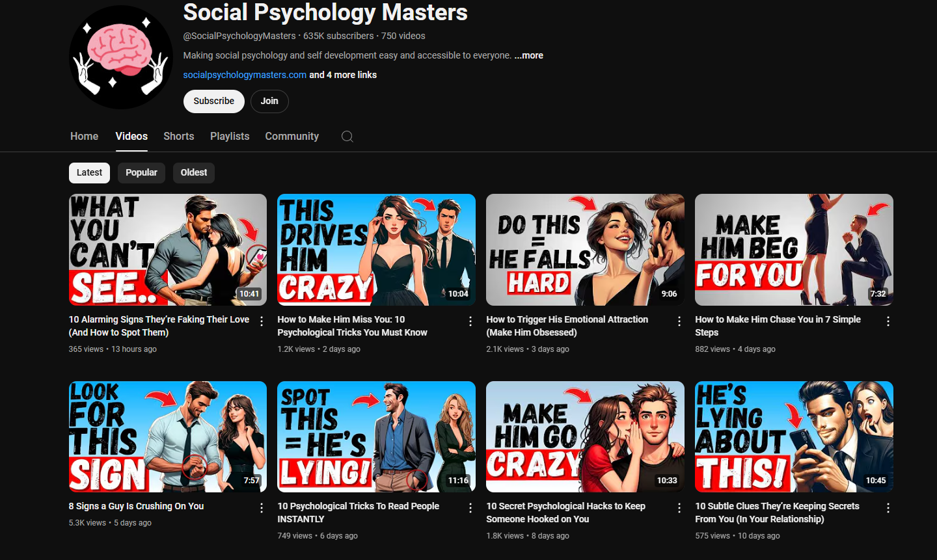The height and width of the screenshot is (560, 937).
Task: Click the 10:45 duration badge
Action: point(876,481)
